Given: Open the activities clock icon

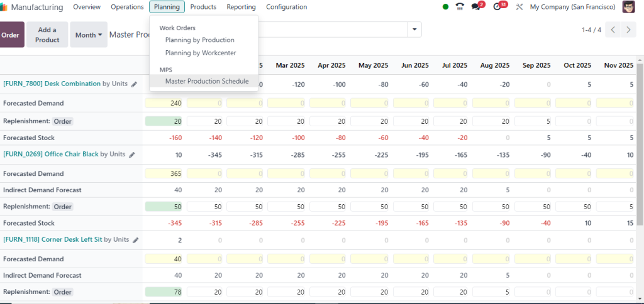Looking at the screenshot, I should pos(498,7).
